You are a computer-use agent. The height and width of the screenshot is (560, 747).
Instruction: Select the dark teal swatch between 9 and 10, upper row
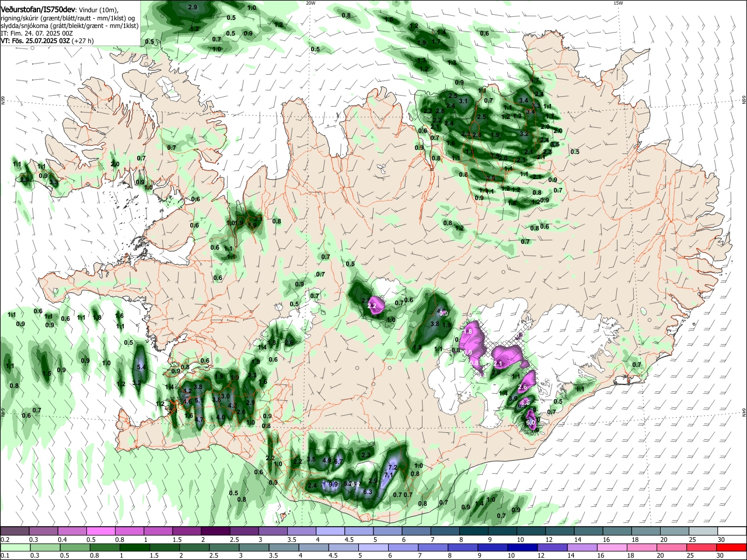point(503,531)
